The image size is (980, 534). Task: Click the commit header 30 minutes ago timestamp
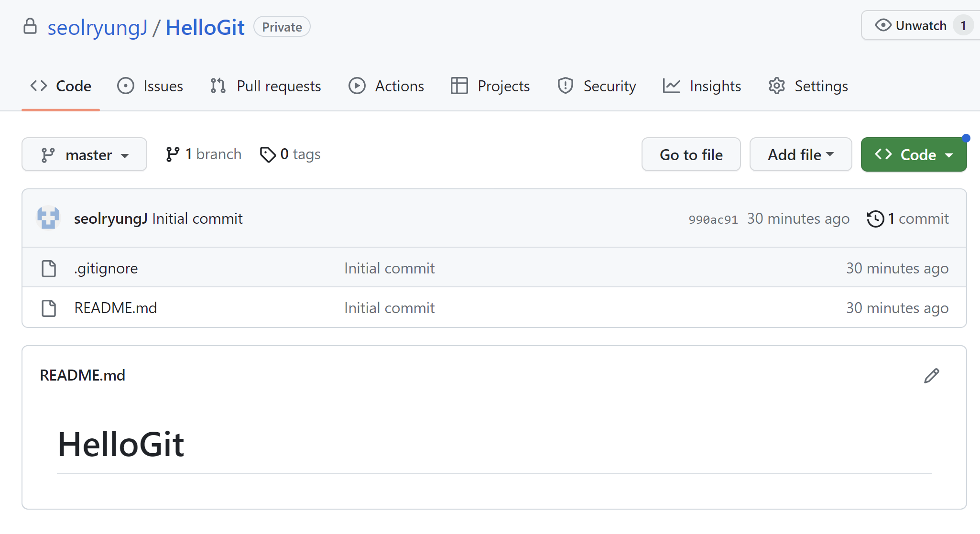[x=798, y=218]
